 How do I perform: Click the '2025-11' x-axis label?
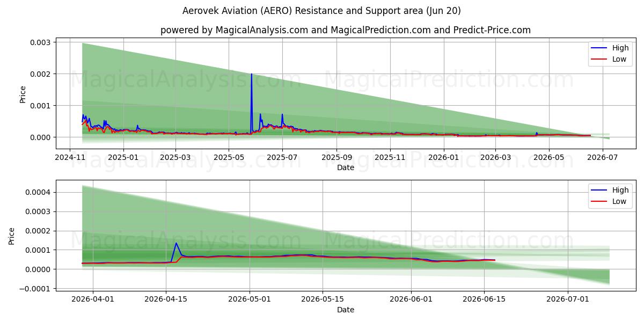click(390, 158)
